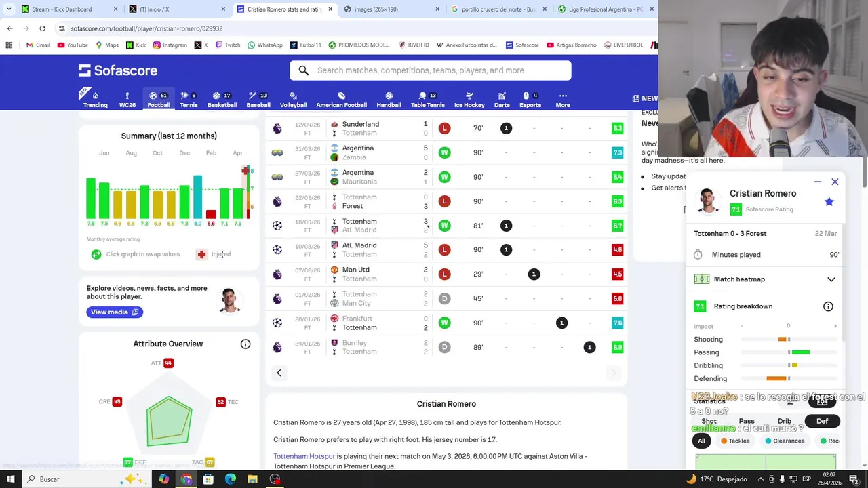The width and height of the screenshot is (868, 488).
Task: Open the Table Tennis section
Action: [428, 99]
